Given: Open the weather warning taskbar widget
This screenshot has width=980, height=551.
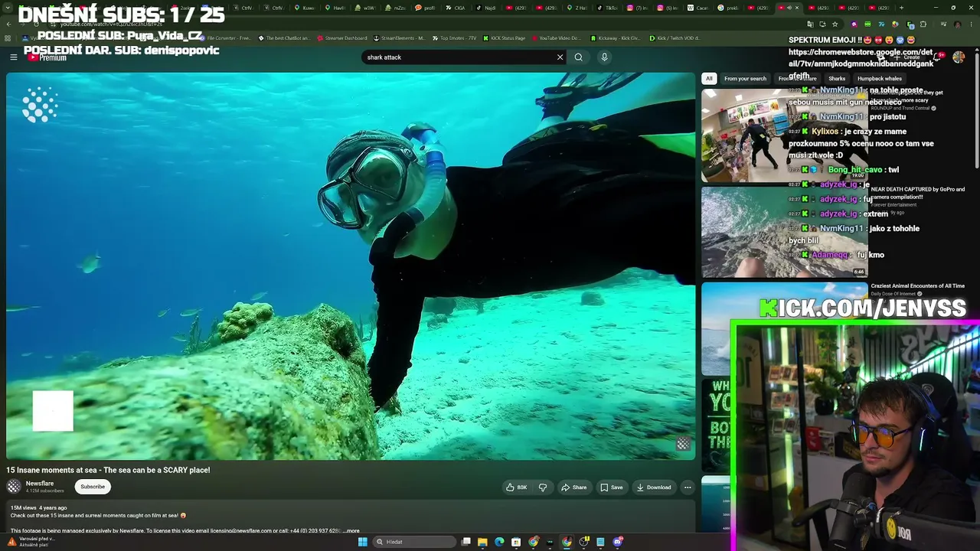Looking at the screenshot, I should 31,542.
